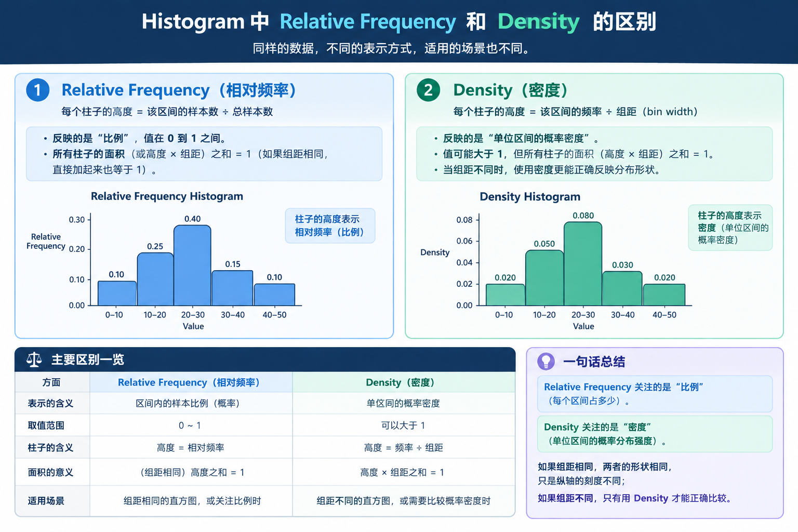Viewport: 798px width, 532px height.
Task: Click the lightbulb icon beside 一句话总结
Action: [546, 361]
